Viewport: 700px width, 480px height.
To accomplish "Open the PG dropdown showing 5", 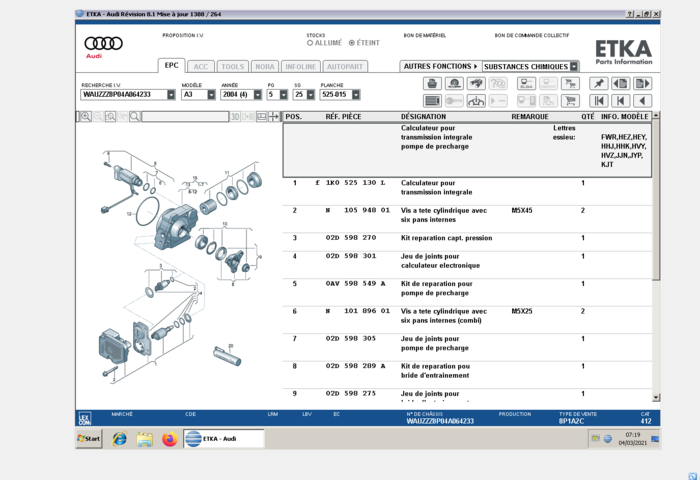I will click(283, 95).
